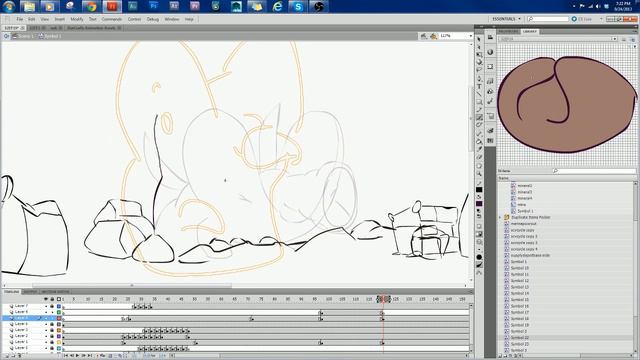Screen dimensions: 640x360
Task: Toggle outline for the green-swatch layer
Action: [x=59, y=312]
